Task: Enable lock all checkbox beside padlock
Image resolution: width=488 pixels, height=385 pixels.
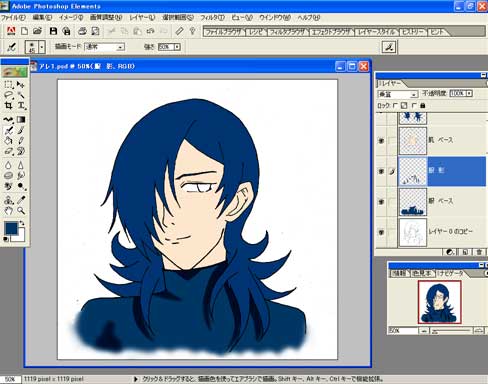Action: 414,106
